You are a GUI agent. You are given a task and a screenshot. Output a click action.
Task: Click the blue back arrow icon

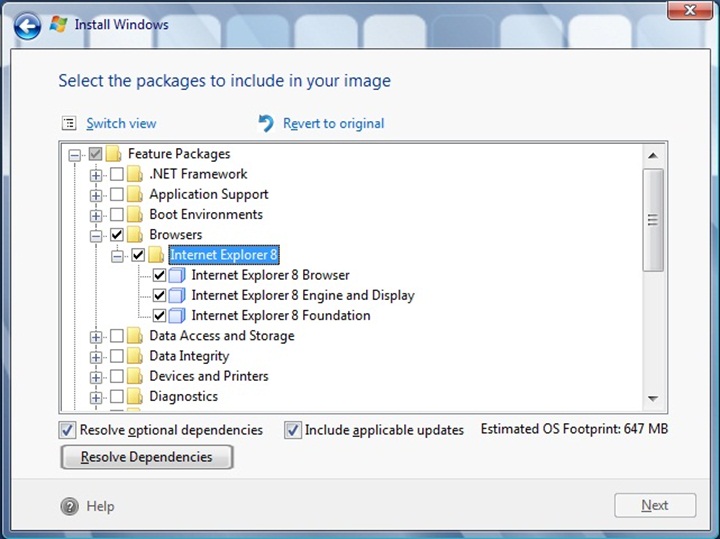point(27,26)
